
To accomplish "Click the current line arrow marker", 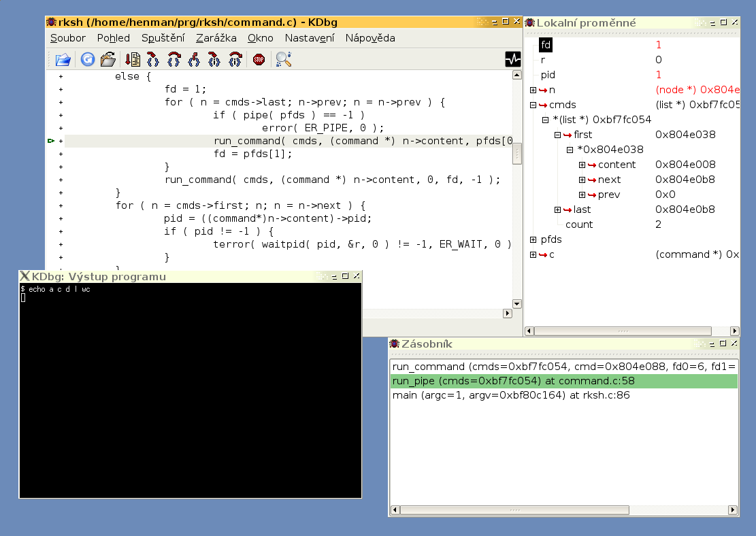I will (50, 141).
